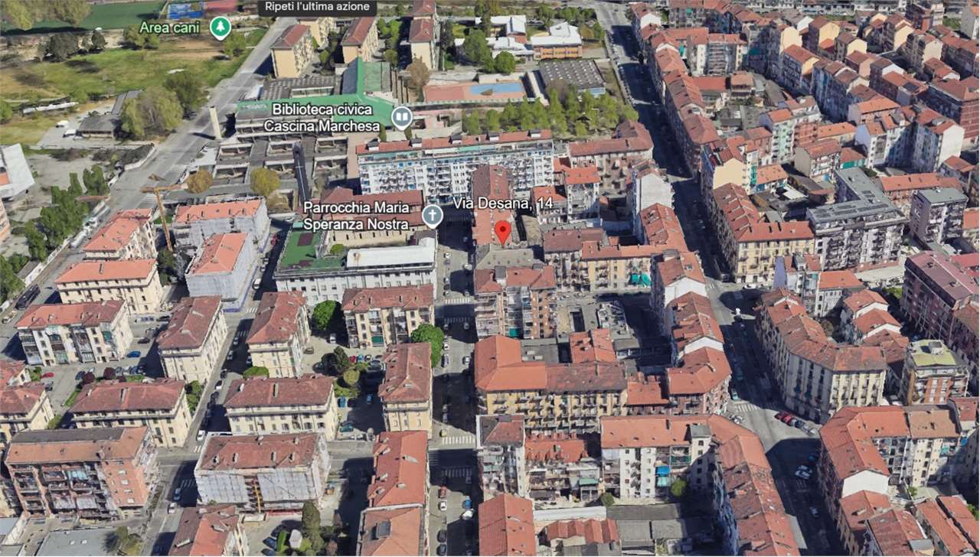Select the Biblioteca civica Cascina Marchesa library icon
This screenshot has height=557, width=980.
coord(401,117)
